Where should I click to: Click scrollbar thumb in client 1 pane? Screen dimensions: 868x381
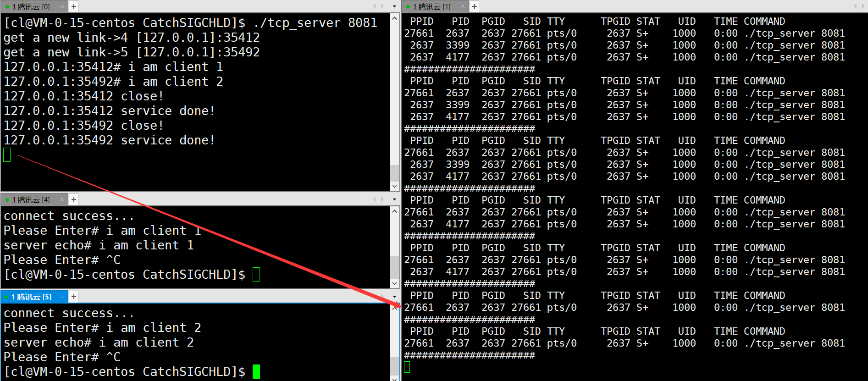394,267
